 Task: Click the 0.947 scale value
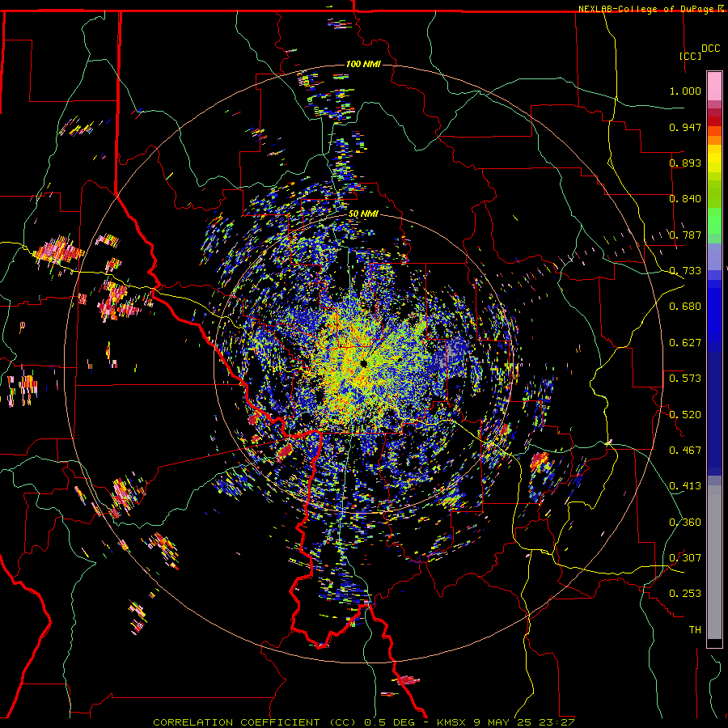click(685, 127)
